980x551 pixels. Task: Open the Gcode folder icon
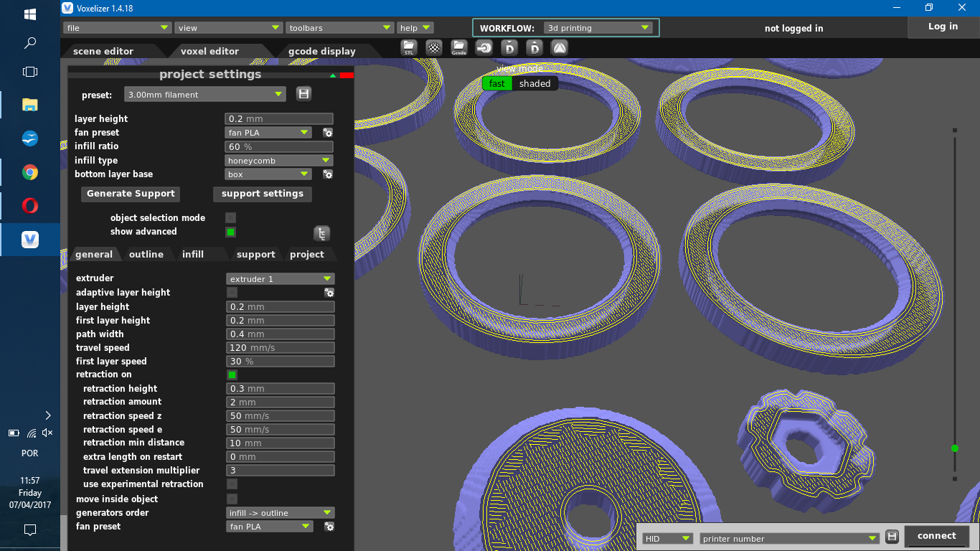pos(459,48)
